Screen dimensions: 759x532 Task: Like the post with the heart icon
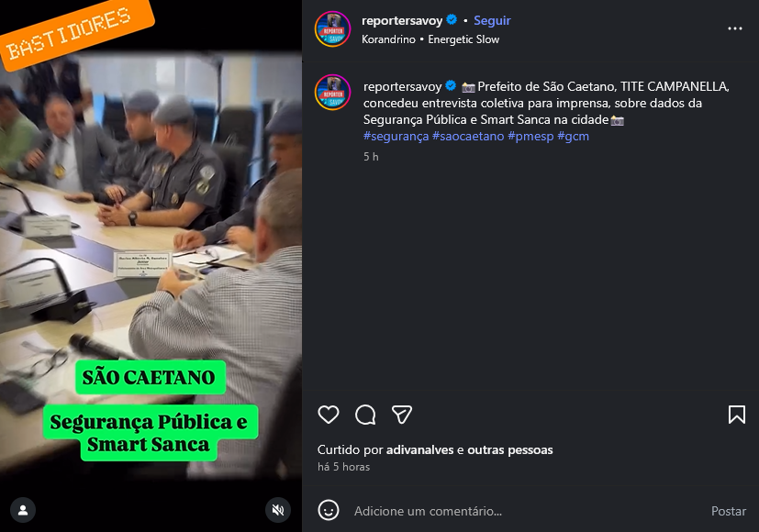coord(329,415)
